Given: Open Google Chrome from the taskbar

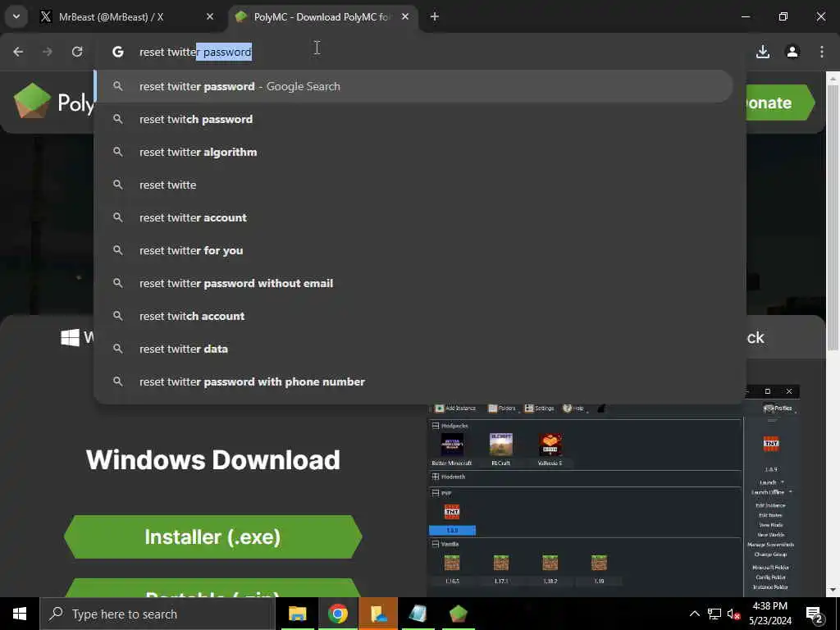Looking at the screenshot, I should coord(337,614).
